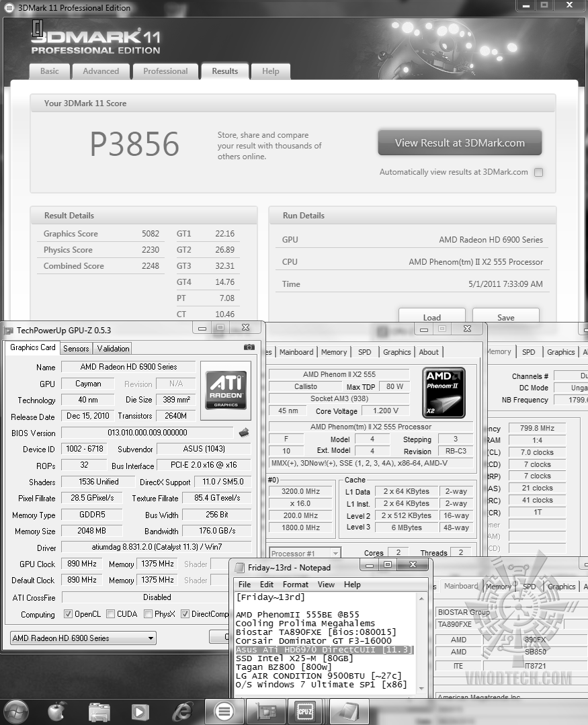Launch Internet Explorer from the taskbar
588x725 pixels.
point(183,712)
